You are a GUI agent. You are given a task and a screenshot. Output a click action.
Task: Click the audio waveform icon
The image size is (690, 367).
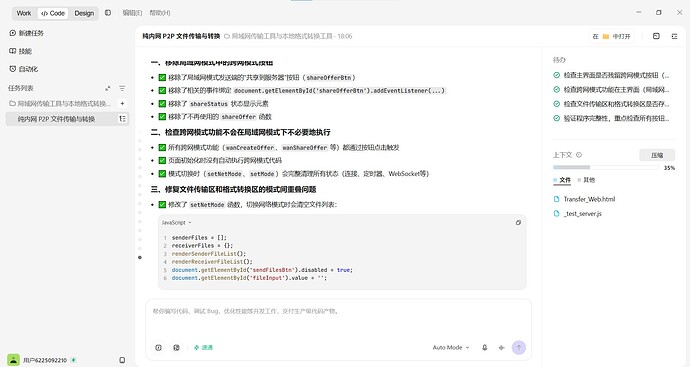coord(501,347)
